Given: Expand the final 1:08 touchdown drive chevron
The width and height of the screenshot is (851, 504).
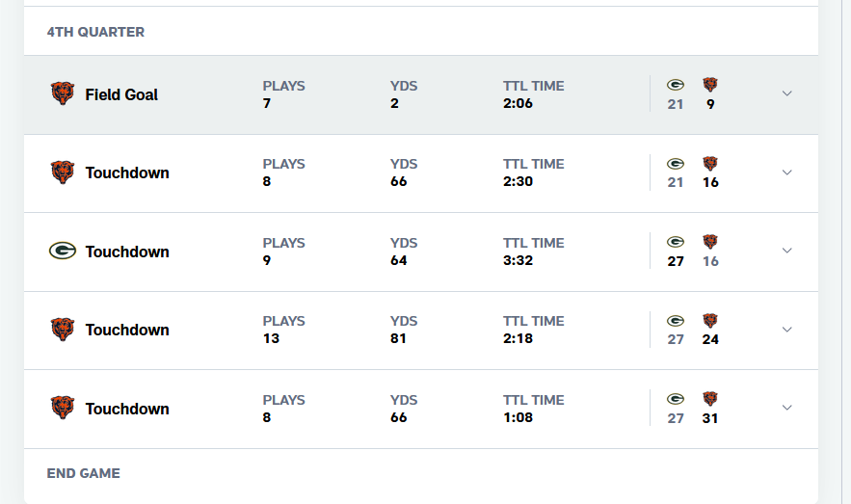Looking at the screenshot, I should pos(787,408).
